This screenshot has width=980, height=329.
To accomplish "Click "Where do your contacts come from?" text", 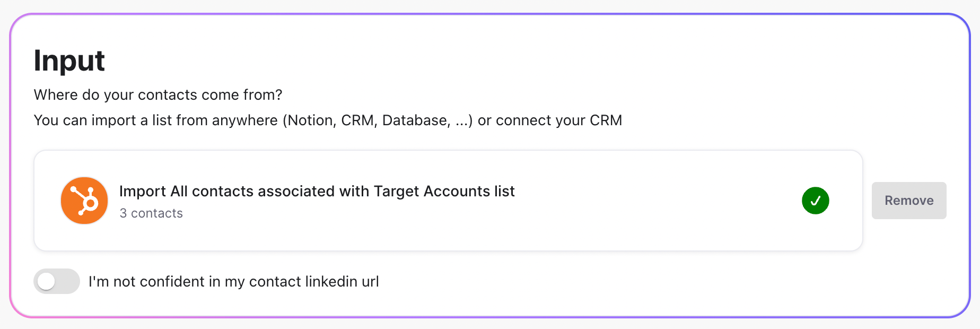I will click(158, 94).
